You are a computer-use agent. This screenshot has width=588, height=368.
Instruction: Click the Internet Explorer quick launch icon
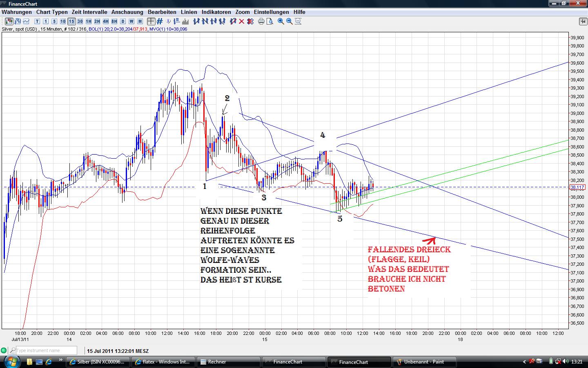point(49,361)
